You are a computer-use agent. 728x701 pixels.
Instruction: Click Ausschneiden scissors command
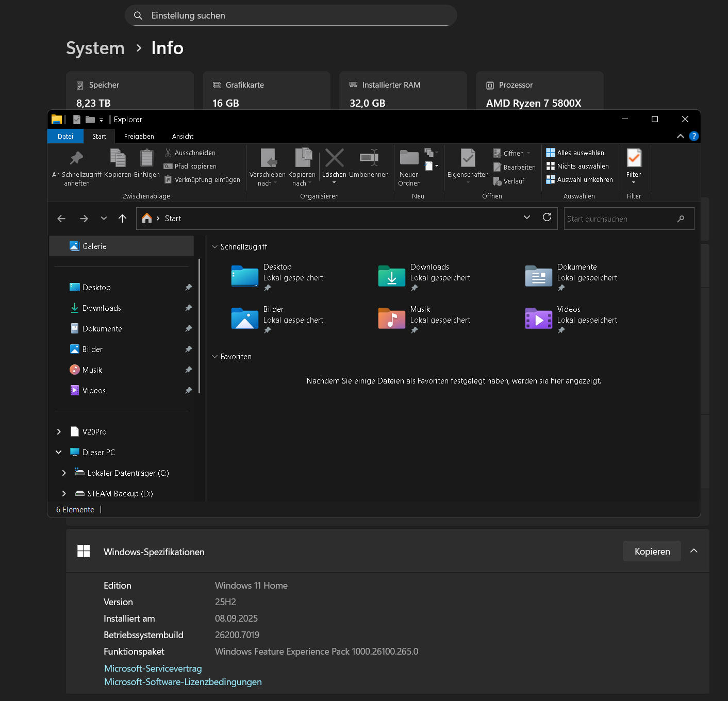[x=190, y=153]
